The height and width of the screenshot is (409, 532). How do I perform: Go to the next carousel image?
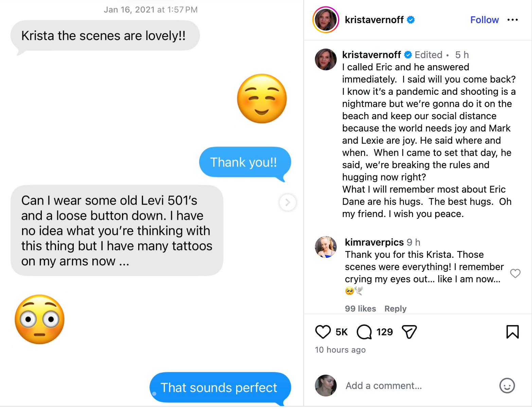click(x=287, y=202)
